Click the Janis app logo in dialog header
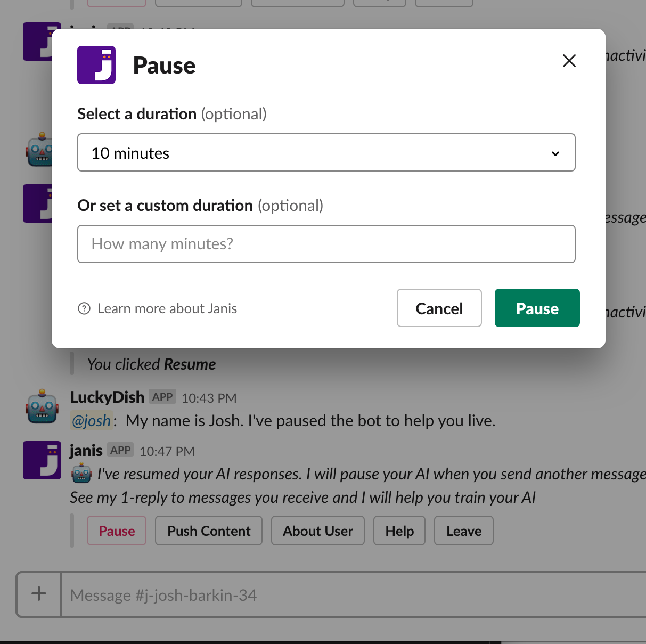Screen dimensions: 646x644 click(x=96, y=65)
